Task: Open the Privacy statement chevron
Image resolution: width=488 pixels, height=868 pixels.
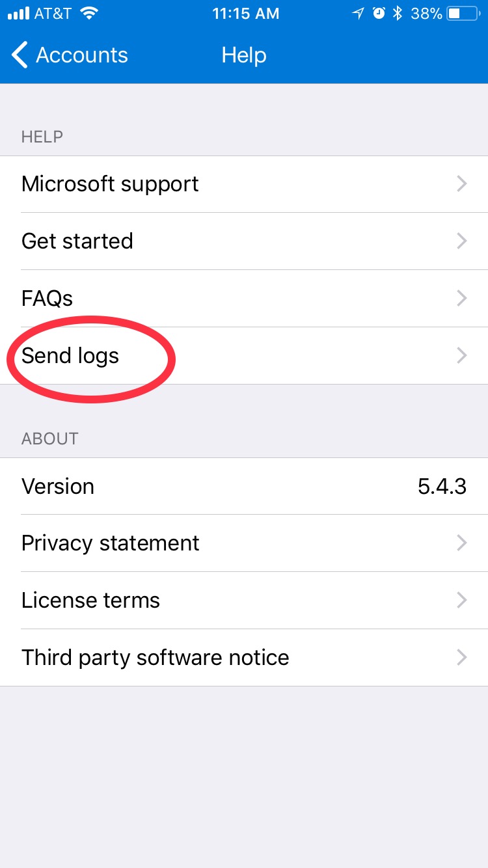Action: [x=462, y=543]
